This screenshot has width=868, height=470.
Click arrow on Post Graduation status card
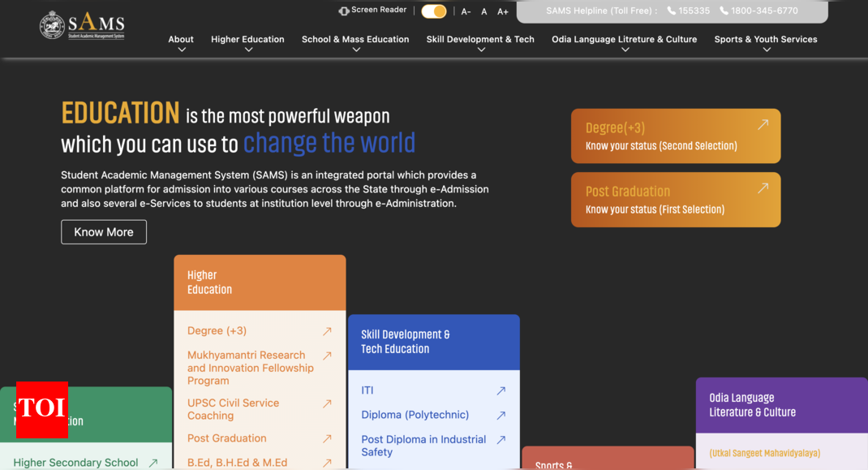coord(763,188)
